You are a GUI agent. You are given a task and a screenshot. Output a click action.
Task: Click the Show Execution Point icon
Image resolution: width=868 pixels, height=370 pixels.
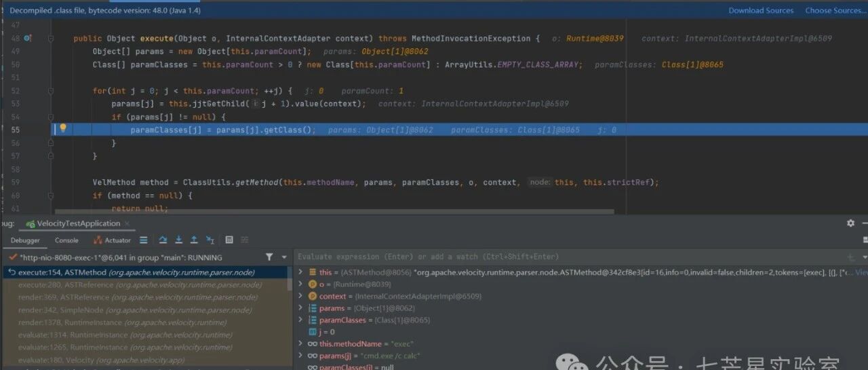pyautogui.click(x=143, y=240)
